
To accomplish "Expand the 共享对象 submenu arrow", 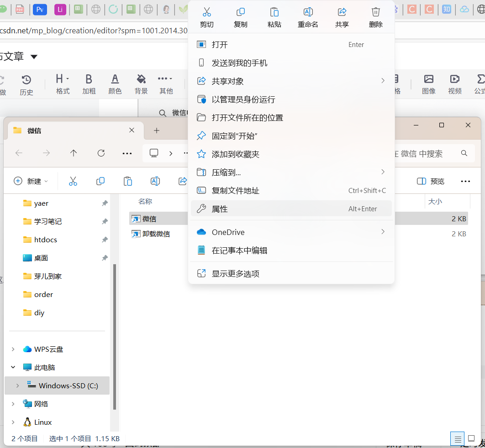I will 383,81.
